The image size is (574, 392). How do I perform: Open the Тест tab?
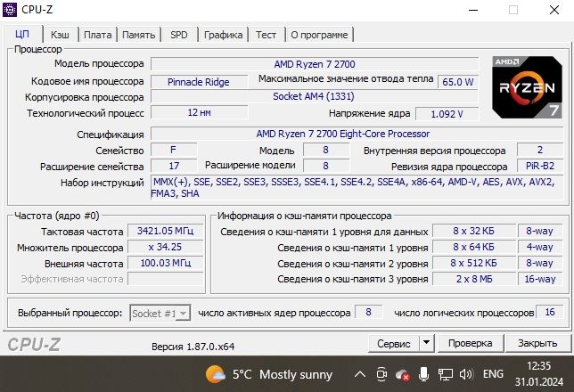(266, 35)
